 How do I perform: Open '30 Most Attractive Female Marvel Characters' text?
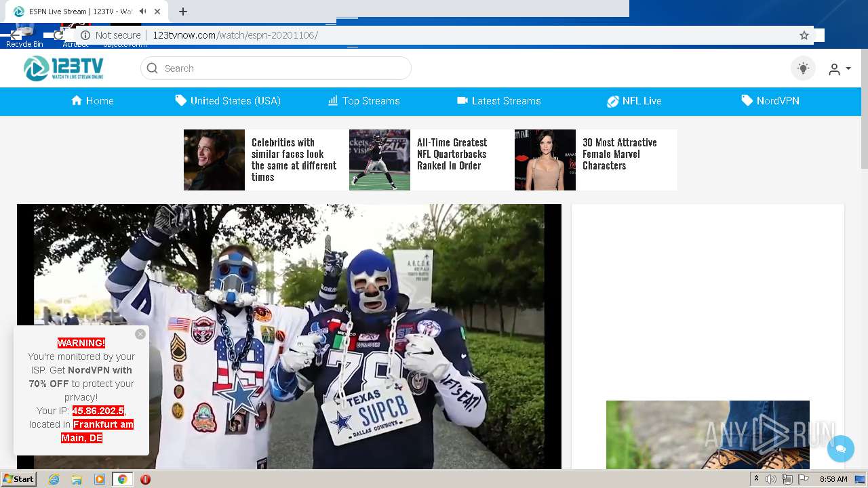(620, 154)
